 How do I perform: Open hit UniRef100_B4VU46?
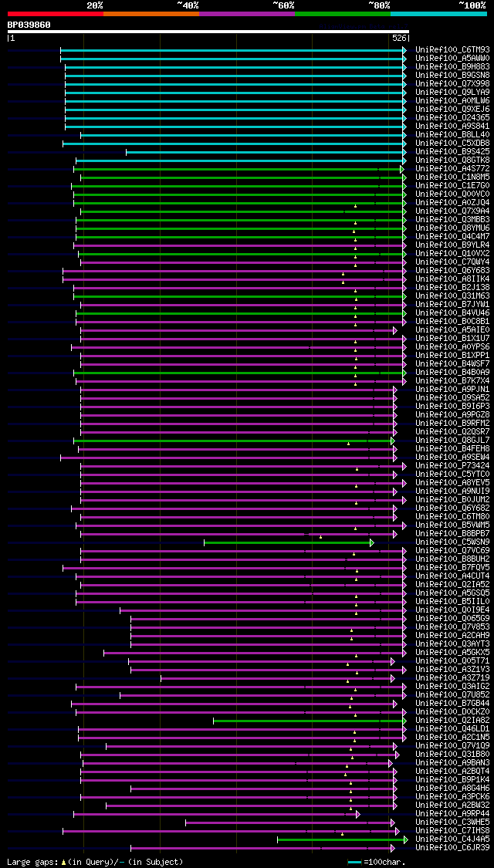pyautogui.click(x=452, y=312)
